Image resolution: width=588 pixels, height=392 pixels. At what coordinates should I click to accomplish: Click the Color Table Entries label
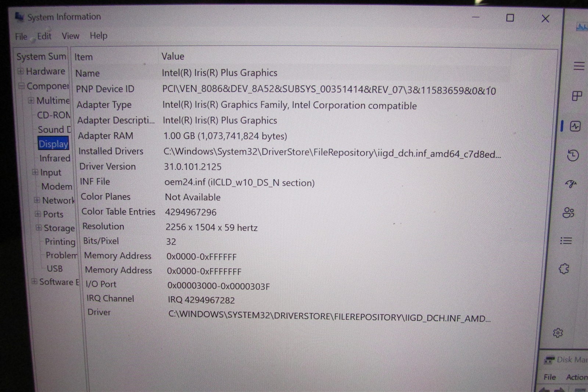(118, 212)
